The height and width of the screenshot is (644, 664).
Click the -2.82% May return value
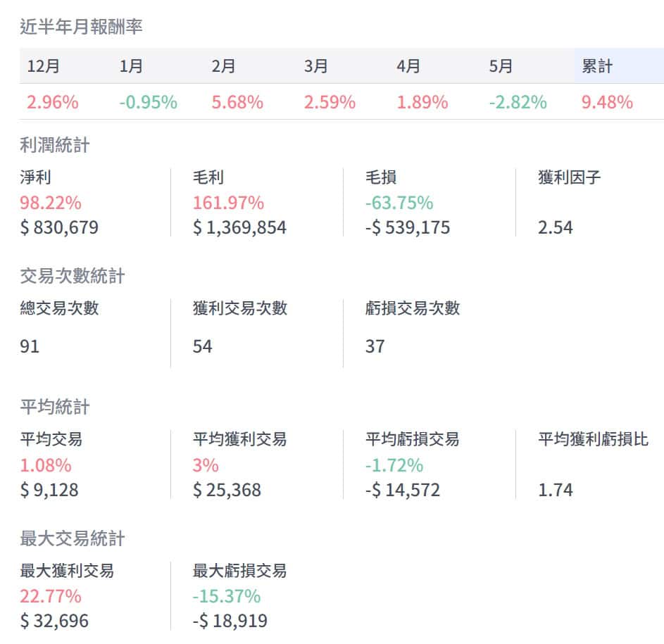point(518,103)
